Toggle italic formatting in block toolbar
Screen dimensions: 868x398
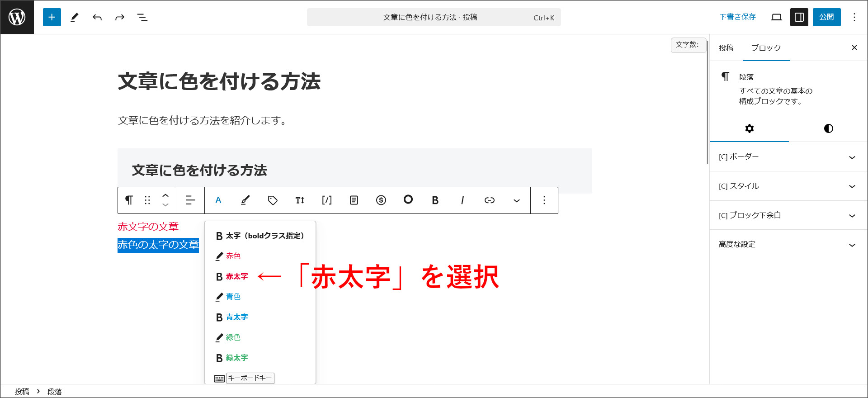[x=462, y=200]
